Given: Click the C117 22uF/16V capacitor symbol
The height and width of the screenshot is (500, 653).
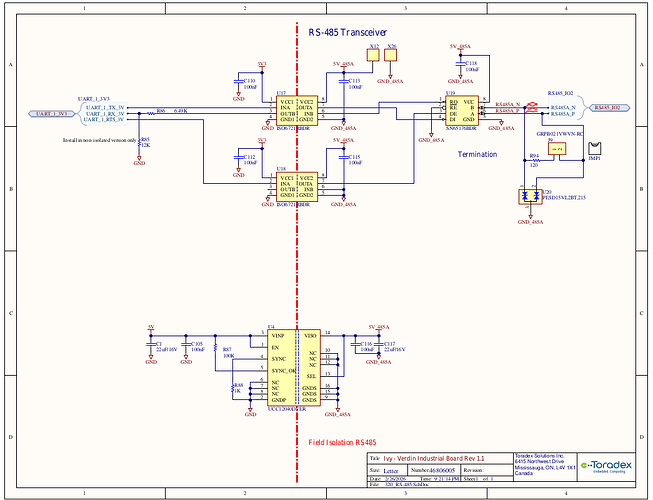Looking at the screenshot, I should point(379,345).
